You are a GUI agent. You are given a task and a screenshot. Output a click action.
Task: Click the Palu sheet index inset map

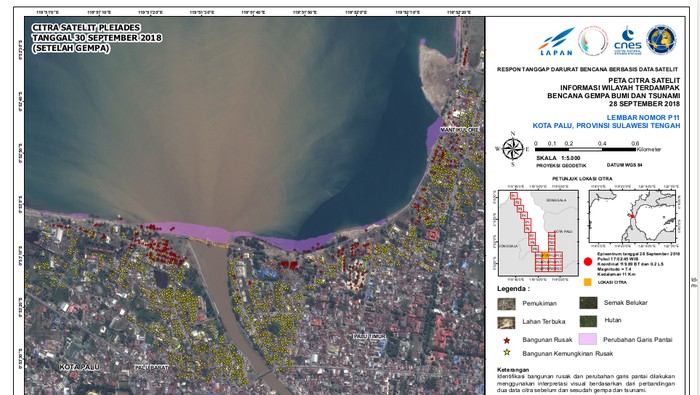pos(538,233)
